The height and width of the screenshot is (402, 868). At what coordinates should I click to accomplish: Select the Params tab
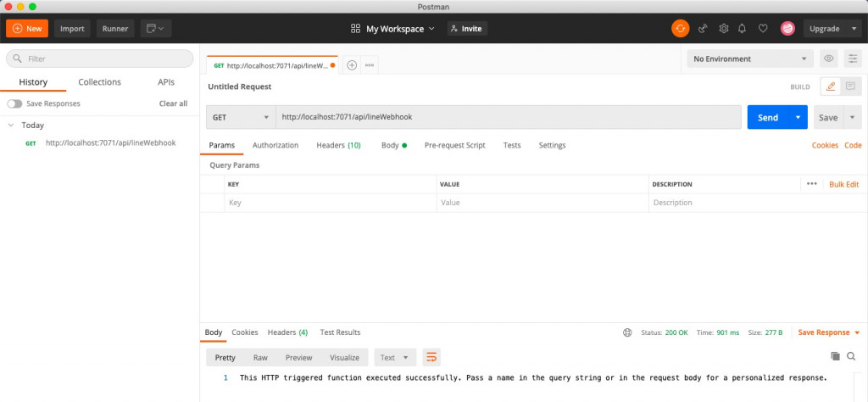(x=221, y=145)
